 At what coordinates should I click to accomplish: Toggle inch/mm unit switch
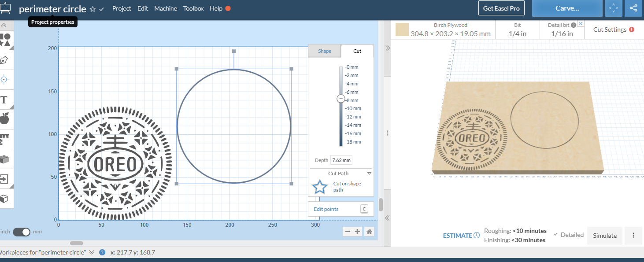[22, 232]
